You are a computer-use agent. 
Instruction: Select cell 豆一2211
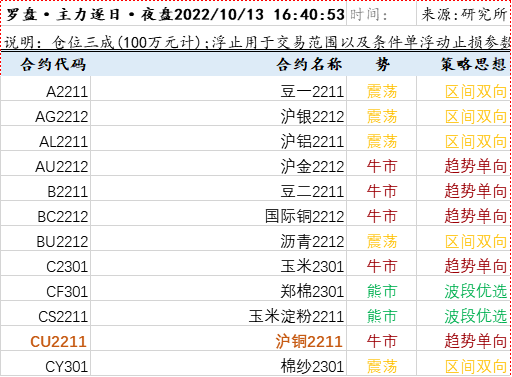click(x=218, y=88)
